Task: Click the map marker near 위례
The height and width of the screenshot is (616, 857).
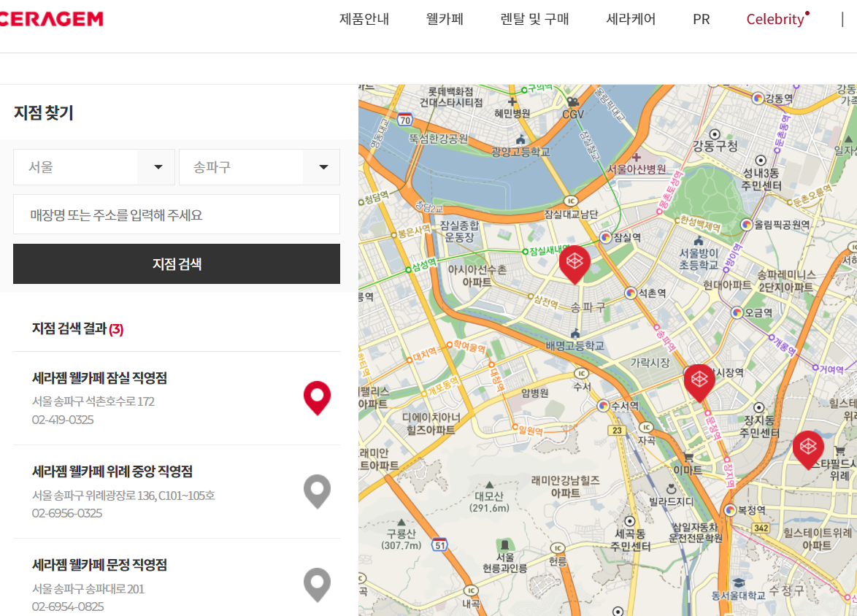Action: (x=808, y=450)
